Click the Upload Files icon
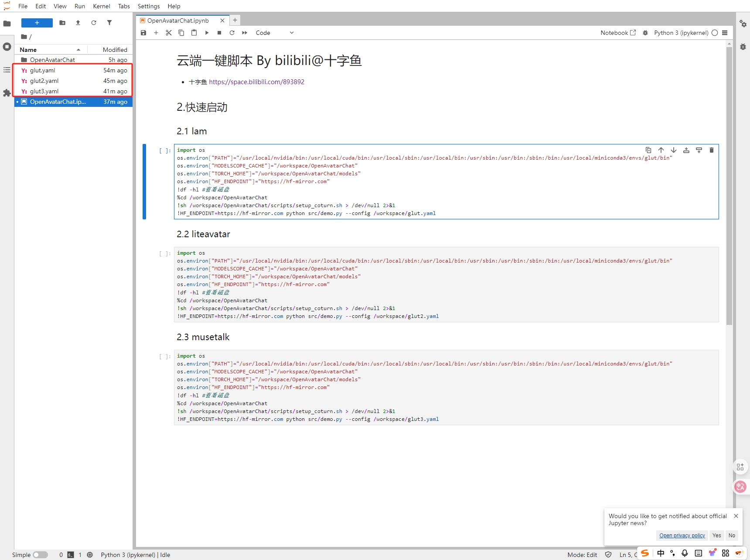This screenshot has height=560, width=750. (78, 23)
